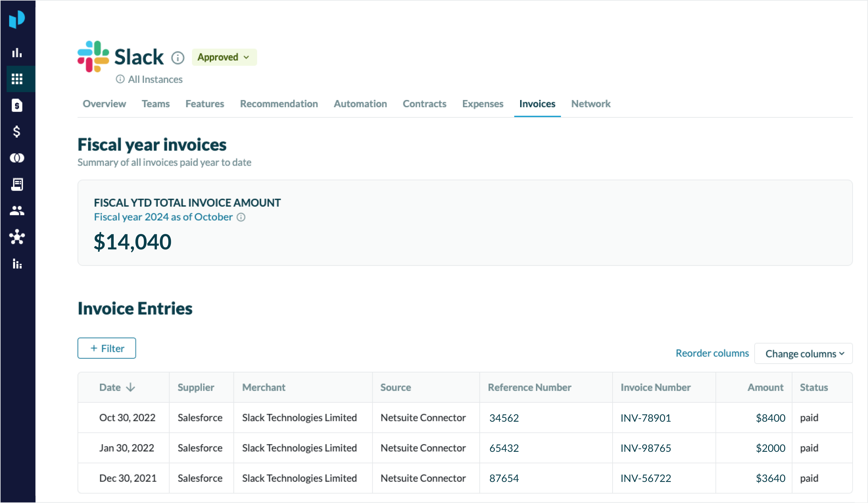Switch to the Expenses tab

pyautogui.click(x=482, y=104)
